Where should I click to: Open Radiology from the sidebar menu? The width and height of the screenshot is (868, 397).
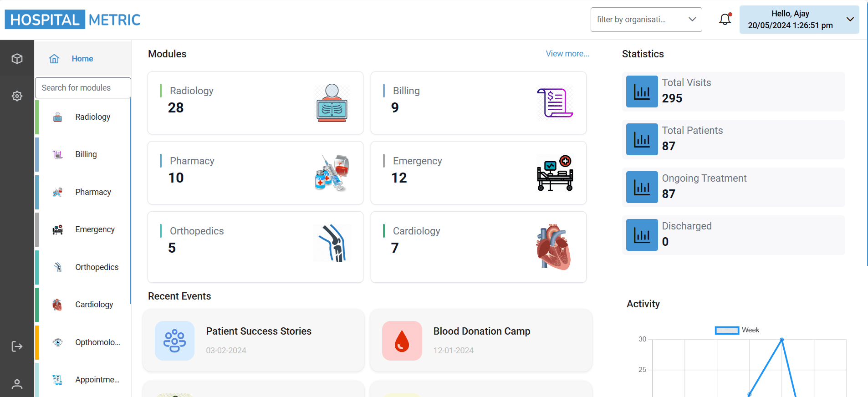[x=92, y=117]
